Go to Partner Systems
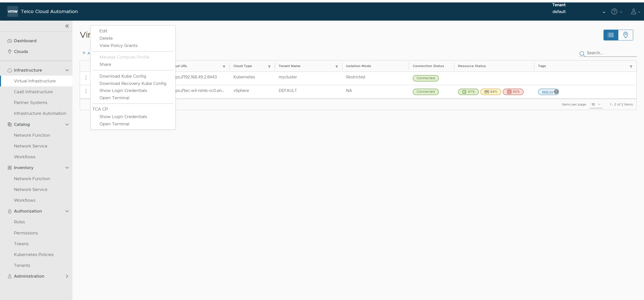Screen dimensions: 644x300 point(30,103)
